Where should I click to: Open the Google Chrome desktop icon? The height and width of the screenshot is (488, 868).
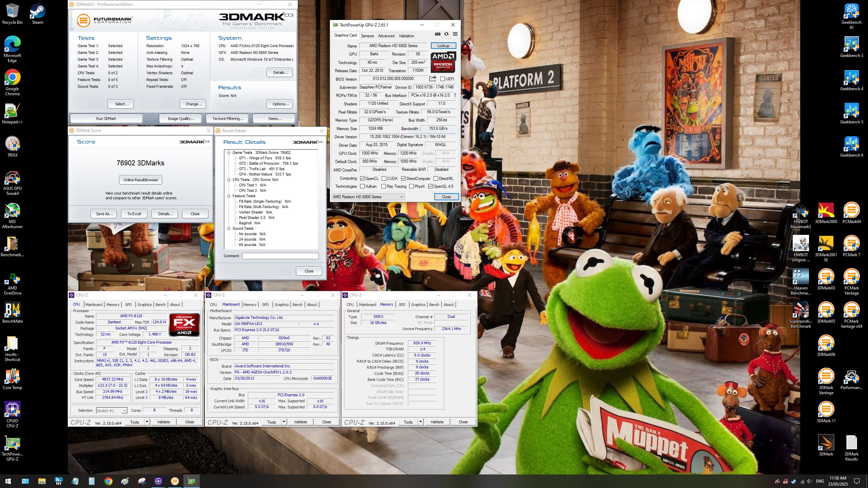click(x=13, y=82)
